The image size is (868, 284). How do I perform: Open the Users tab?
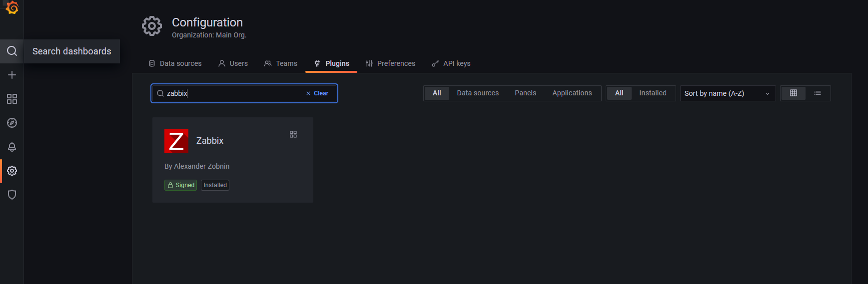pos(233,63)
